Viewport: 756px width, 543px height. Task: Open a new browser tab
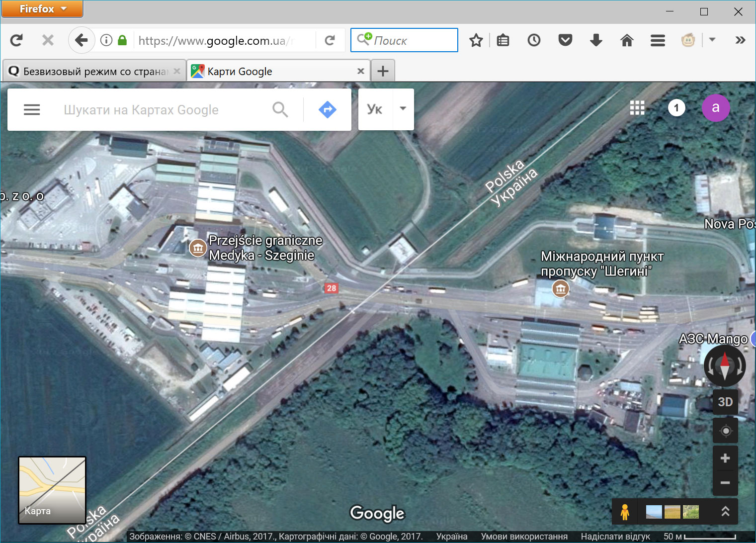tap(383, 71)
